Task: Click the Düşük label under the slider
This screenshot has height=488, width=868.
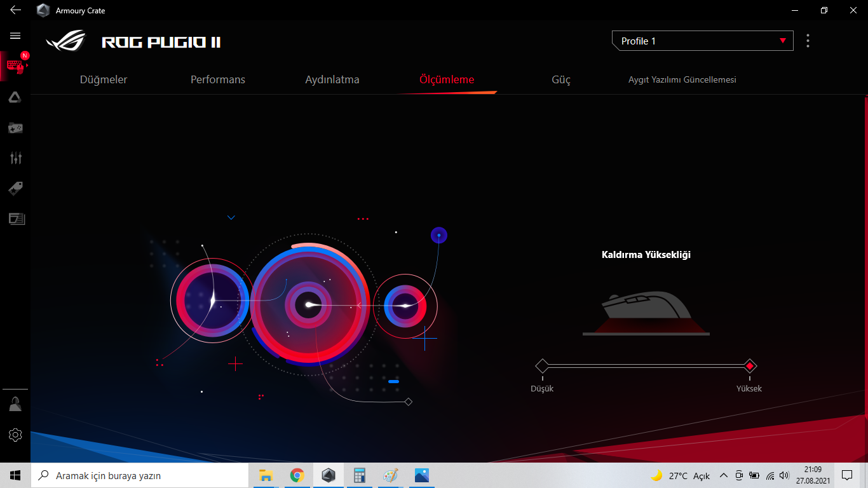Action: click(x=542, y=388)
